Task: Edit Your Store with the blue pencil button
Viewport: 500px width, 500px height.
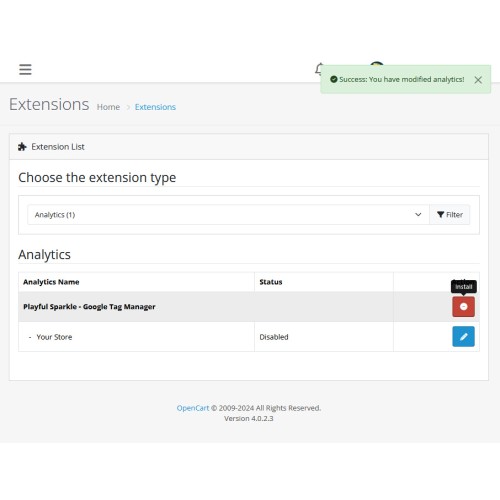Action: point(463,337)
